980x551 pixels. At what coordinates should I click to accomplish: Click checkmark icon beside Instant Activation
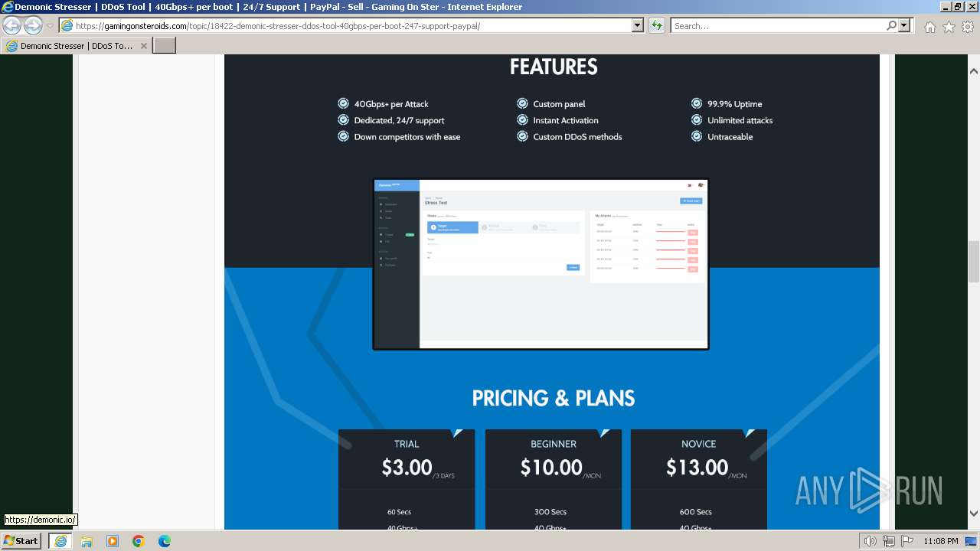tap(522, 120)
